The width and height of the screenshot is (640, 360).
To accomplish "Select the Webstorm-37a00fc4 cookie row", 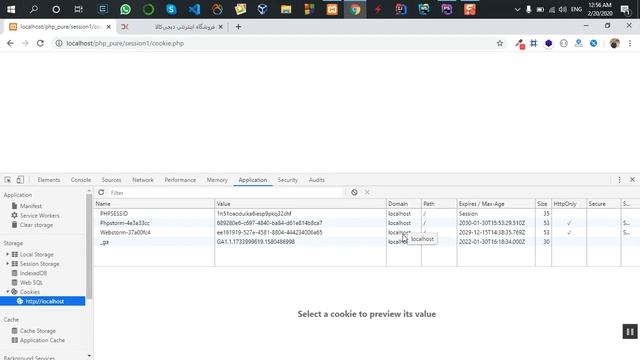I will point(367,232).
